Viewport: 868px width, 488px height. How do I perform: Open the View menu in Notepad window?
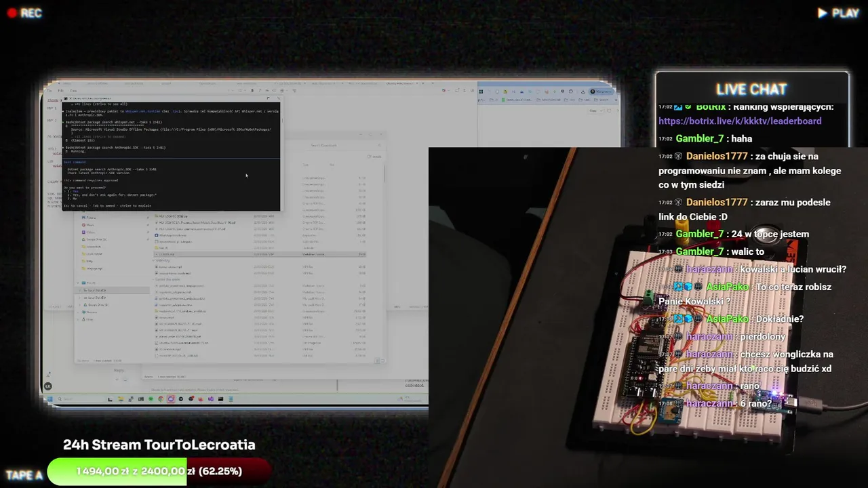(x=73, y=90)
